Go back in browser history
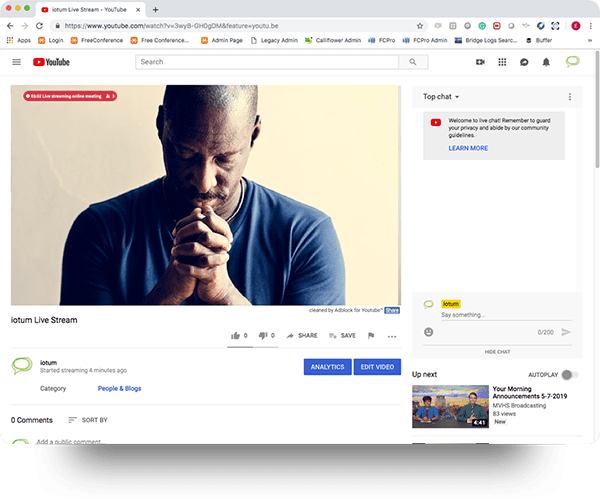The image size is (600, 499). tap(10, 26)
